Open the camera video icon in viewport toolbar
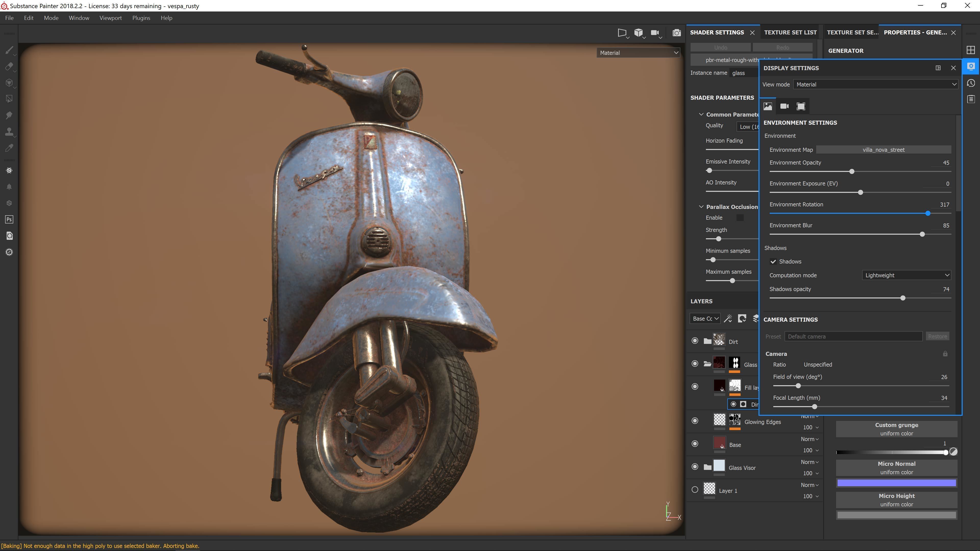 pos(655,33)
